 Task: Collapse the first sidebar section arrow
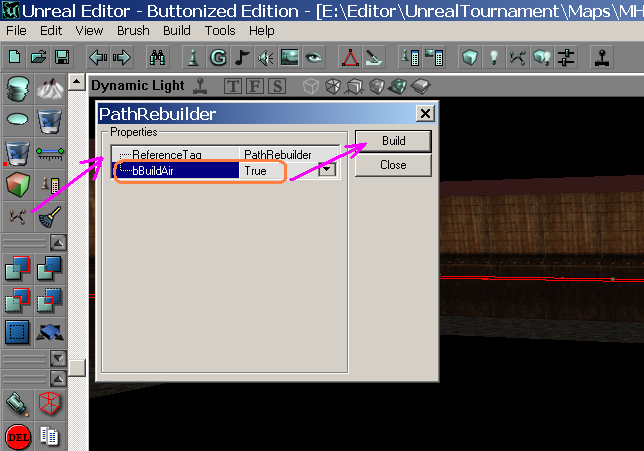pos(57,243)
